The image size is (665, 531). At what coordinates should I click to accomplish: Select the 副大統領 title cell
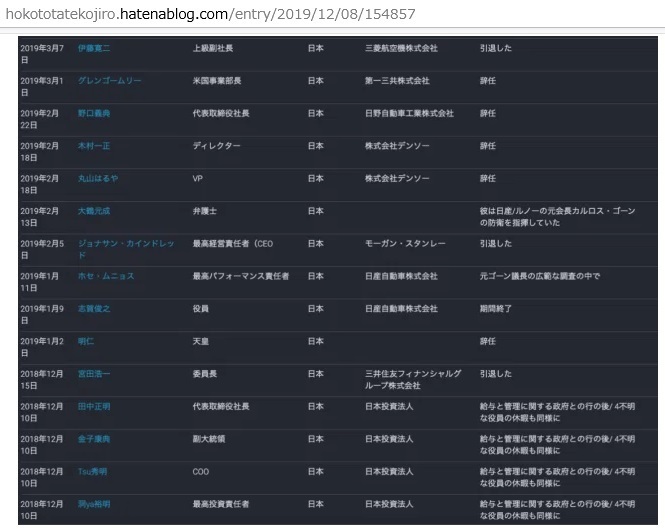(x=209, y=439)
